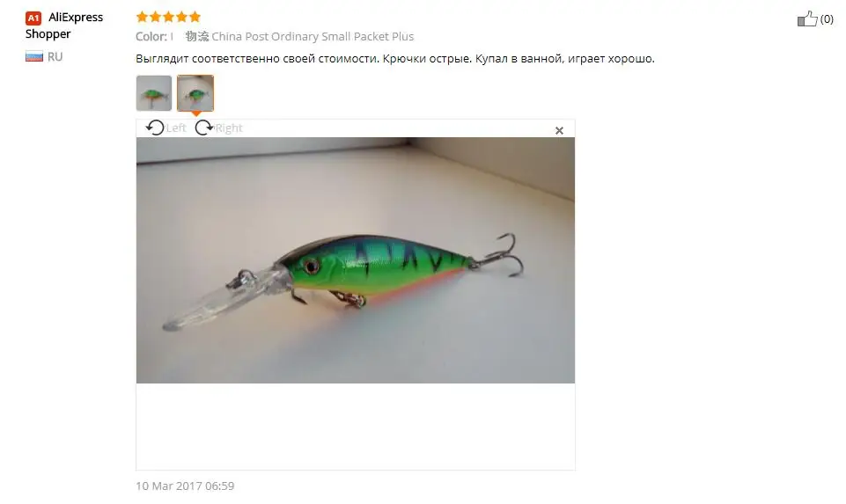
Task: Click the China Post Ordinary Small Packet text
Action: point(313,36)
